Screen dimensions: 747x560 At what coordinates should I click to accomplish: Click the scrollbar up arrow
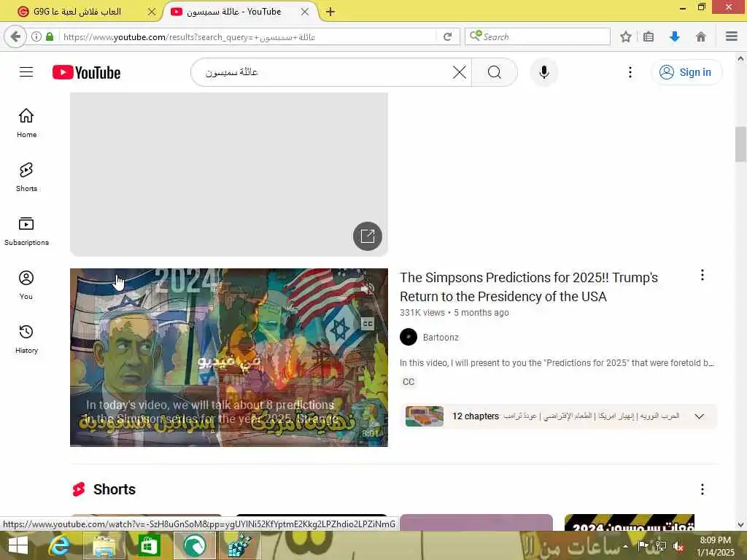click(740, 59)
